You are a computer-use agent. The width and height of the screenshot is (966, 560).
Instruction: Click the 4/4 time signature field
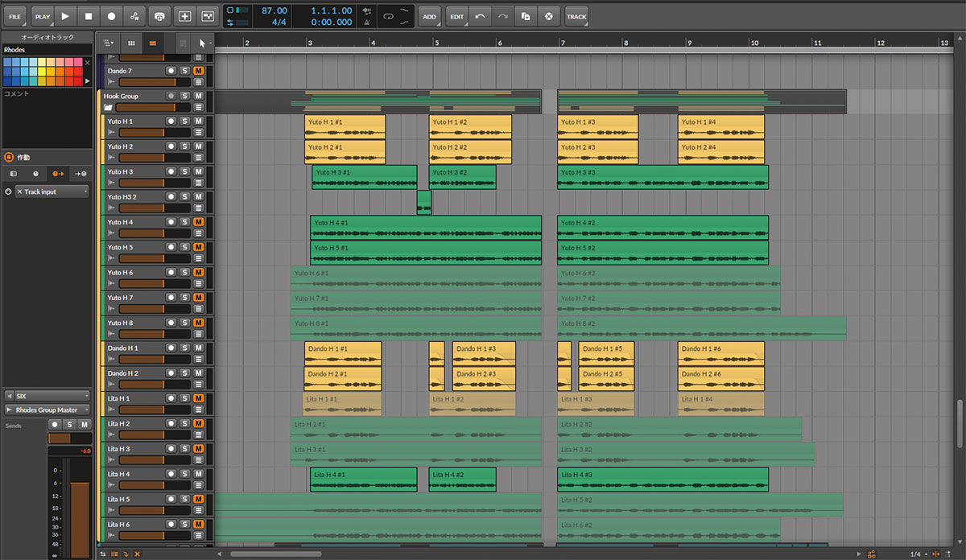coord(279,22)
